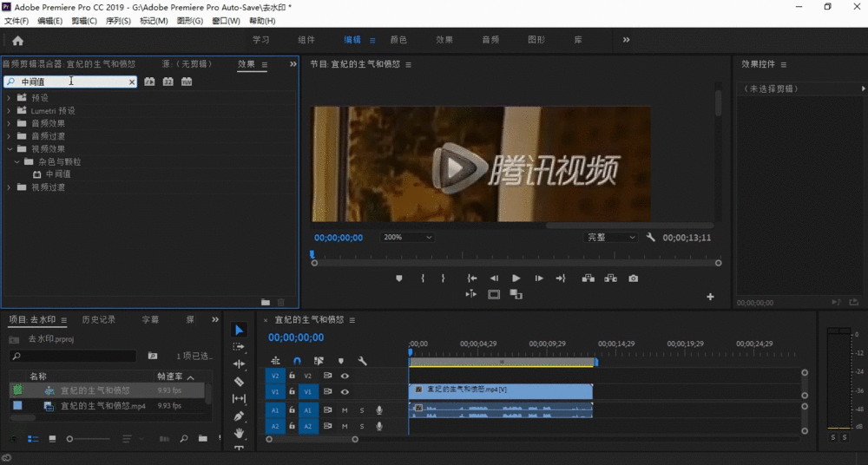Export frame with camera icon

click(x=634, y=278)
